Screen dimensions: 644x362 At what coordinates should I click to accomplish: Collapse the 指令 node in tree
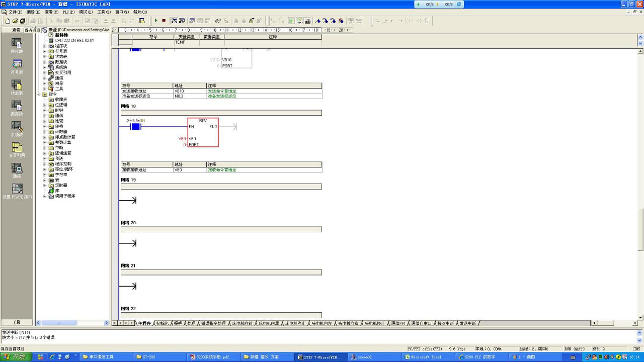tap(39, 94)
